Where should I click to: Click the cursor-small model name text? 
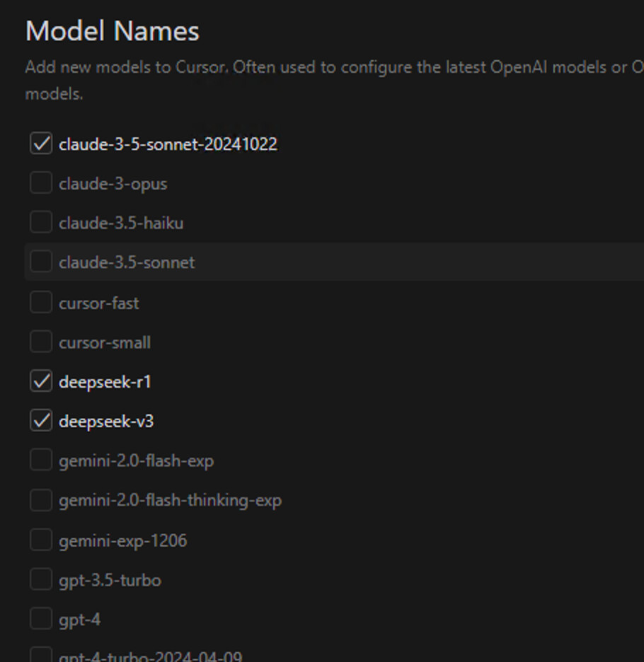pyautogui.click(x=105, y=342)
